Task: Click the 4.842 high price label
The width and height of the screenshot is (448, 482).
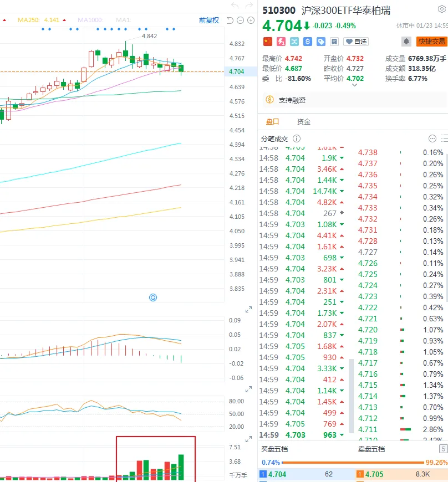Action: (149, 36)
